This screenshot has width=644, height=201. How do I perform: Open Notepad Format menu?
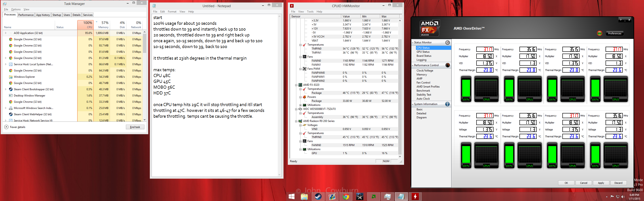pos(172,11)
